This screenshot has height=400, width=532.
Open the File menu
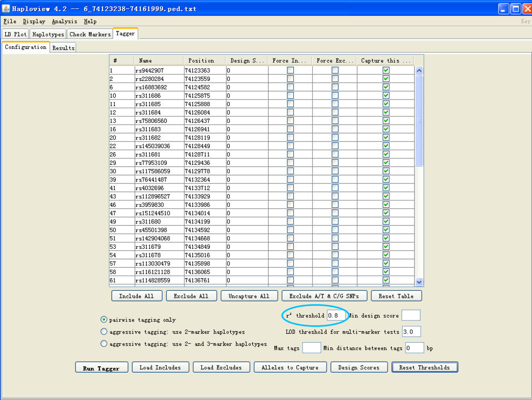(x=10, y=21)
